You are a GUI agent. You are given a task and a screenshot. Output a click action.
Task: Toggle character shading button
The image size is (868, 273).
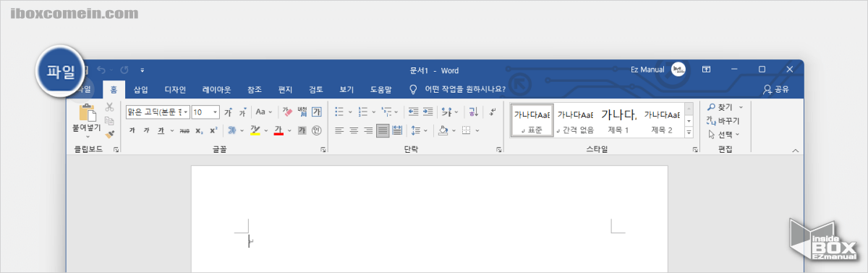[x=302, y=130]
